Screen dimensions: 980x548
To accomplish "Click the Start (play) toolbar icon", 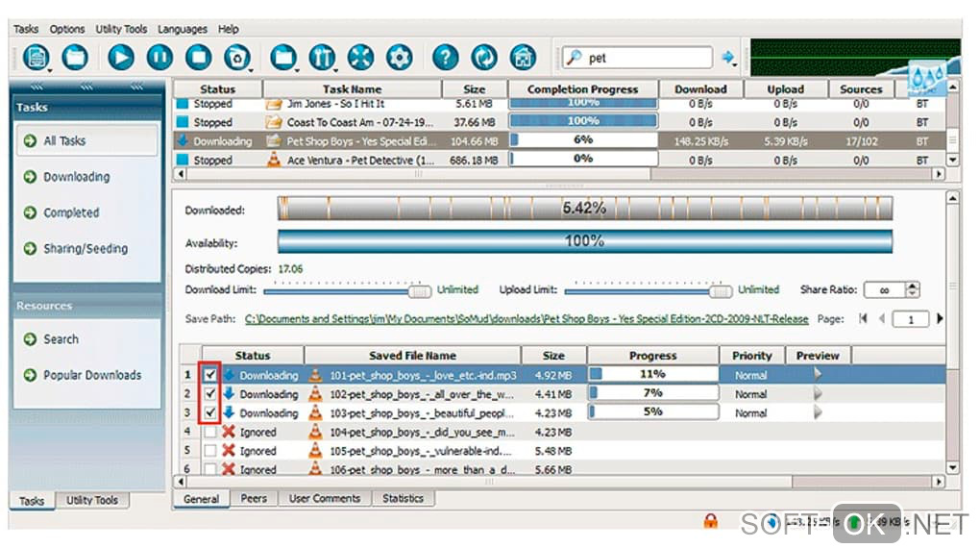I will [x=121, y=58].
